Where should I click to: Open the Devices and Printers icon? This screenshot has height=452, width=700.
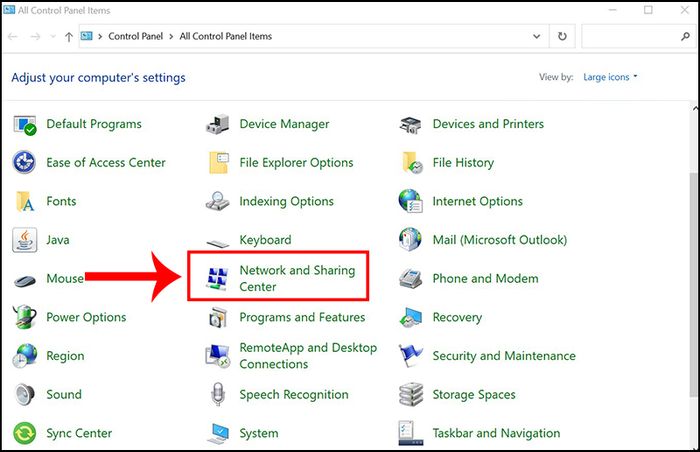click(410, 125)
